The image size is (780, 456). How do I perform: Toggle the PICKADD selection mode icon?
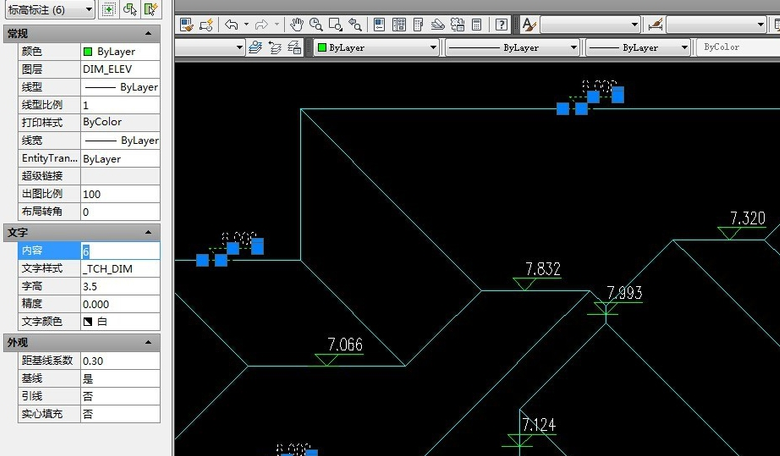pyautogui.click(x=108, y=9)
